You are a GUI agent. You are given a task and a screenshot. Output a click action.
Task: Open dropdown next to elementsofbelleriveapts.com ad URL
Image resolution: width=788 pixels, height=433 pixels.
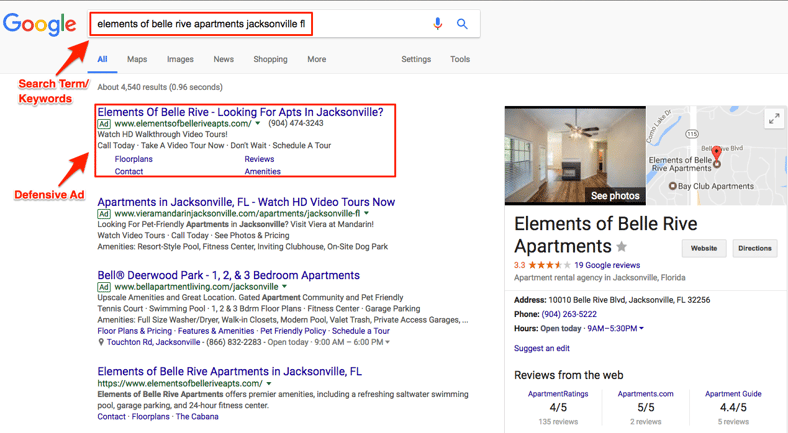[x=258, y=124]
